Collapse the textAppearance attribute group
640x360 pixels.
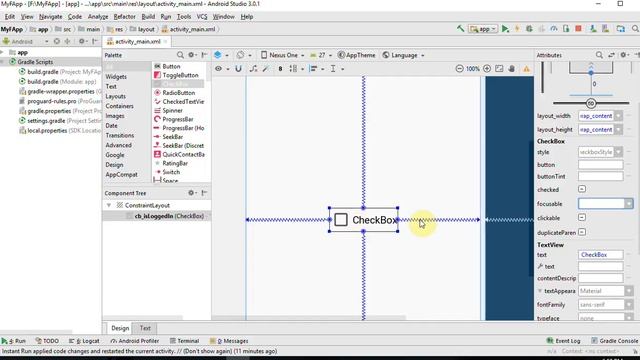click(x=540, y=291)
